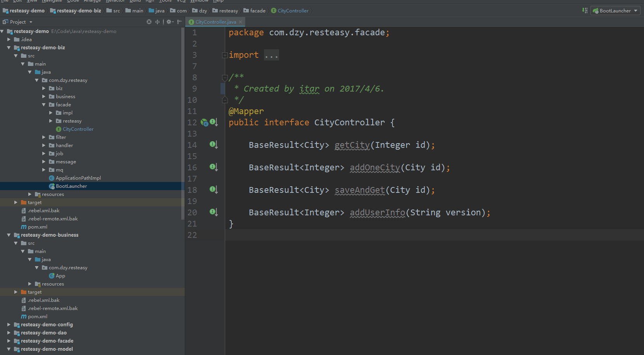Screen dimensions: 644x355
Task: Click the Project view icon in panel header
Action: 5,22
